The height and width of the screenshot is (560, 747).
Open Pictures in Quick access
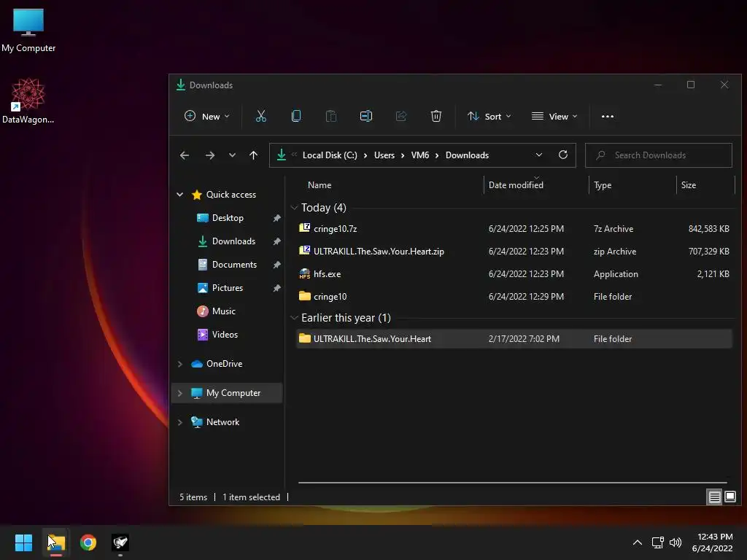pyautogui.click(x=227, y=287)
